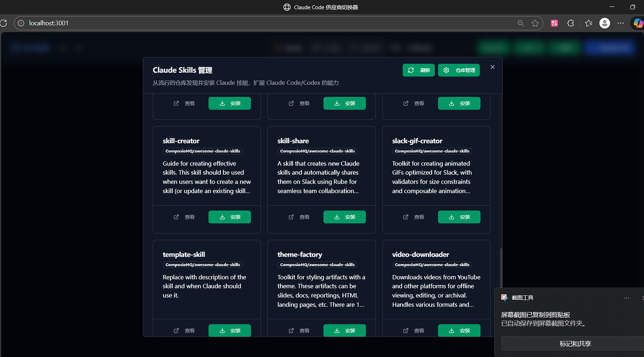Reload the page with refresh icon
644x357 pixels.
pyautogui.click(x=3, y=23)
